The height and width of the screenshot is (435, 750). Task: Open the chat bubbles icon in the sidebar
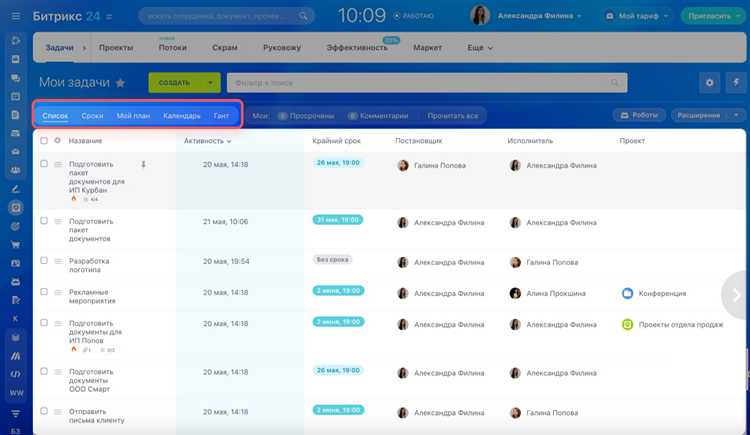[16, 78]
